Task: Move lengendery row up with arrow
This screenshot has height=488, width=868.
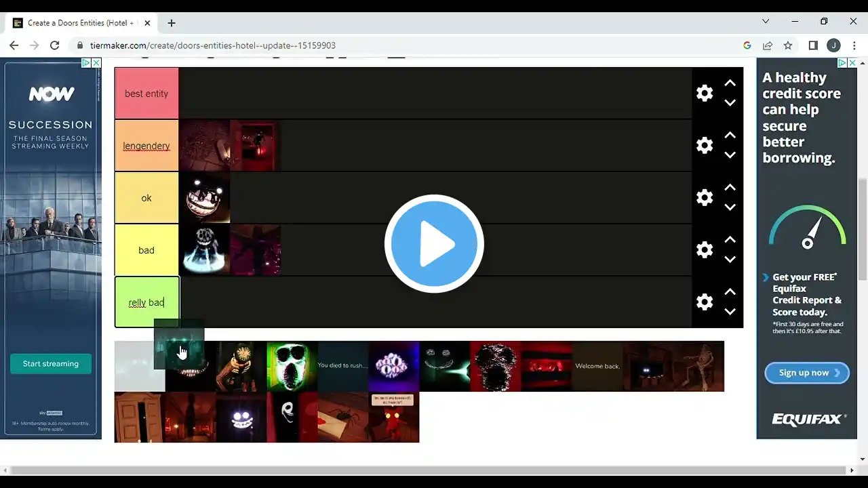Action: point(730,135)
